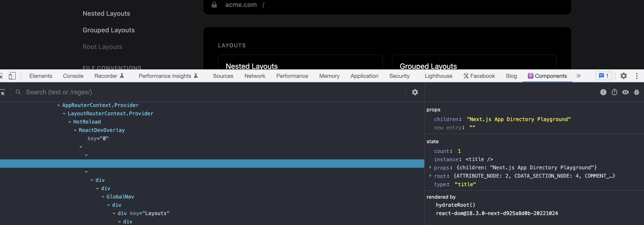Open Components tree view settings gear

[x=415, y=92]
